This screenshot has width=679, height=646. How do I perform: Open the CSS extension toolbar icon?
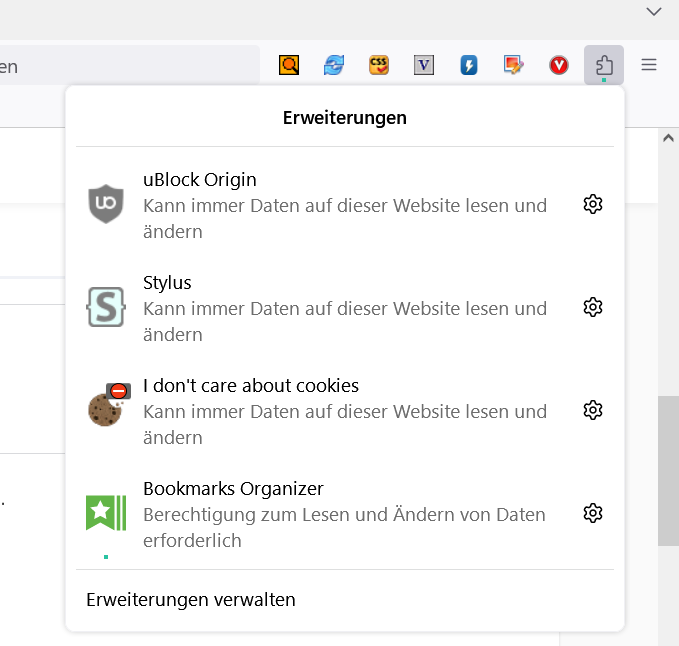379,66
